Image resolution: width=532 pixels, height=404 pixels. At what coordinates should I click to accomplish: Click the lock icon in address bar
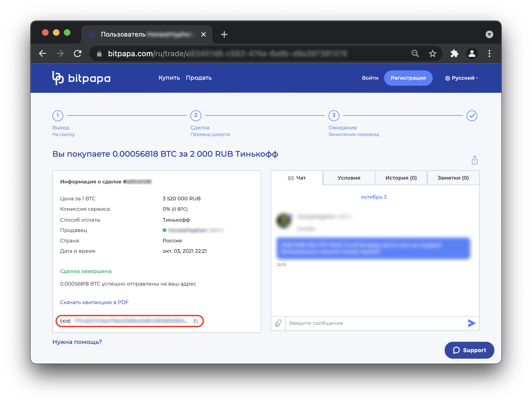(99, 54)
